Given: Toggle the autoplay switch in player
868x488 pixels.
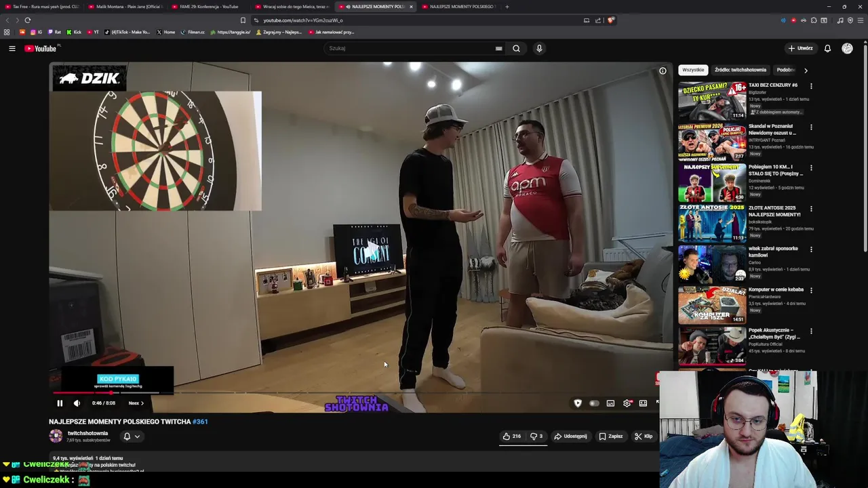Looking at the screenshot, I should [594, 403].
